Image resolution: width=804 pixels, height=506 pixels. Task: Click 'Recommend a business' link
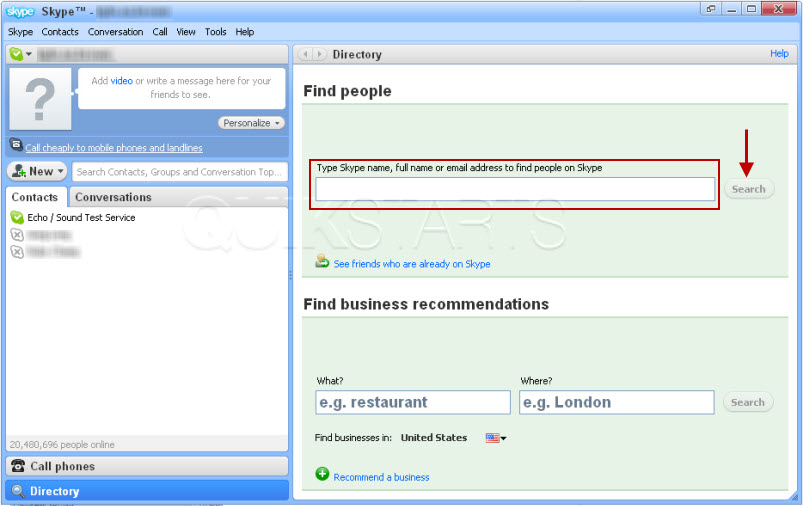381,477
